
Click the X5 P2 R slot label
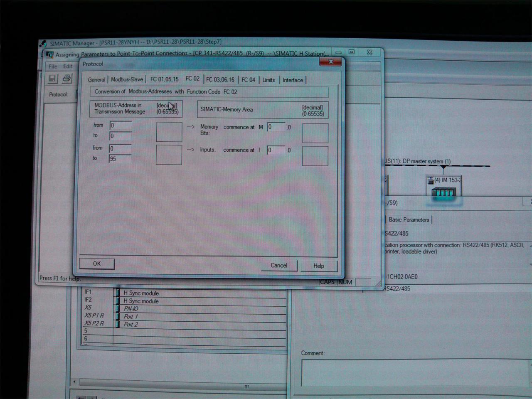(94, 323)
